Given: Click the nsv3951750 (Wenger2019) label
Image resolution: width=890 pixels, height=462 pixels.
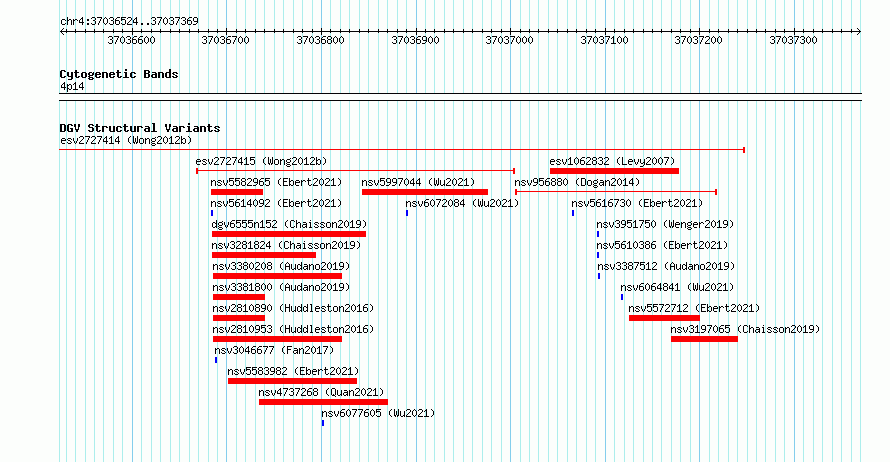Looking at the screenshot, I should click(665, 224).
